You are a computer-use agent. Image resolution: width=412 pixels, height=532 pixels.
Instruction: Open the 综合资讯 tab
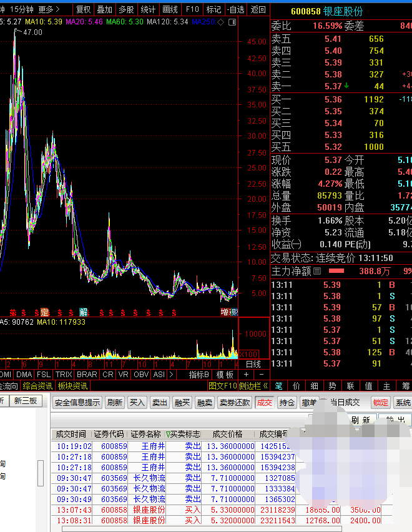(x=37, y=386)
